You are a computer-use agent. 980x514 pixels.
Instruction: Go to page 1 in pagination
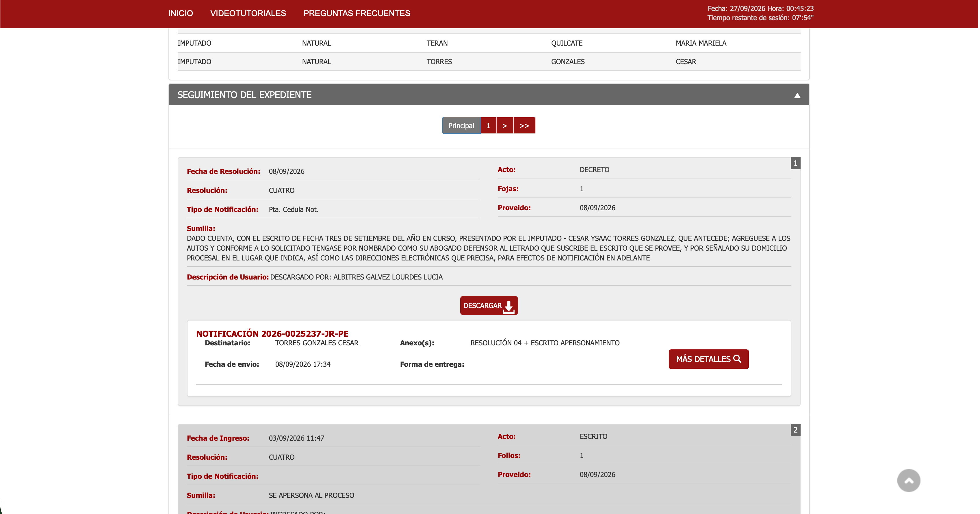coord(488,125)
